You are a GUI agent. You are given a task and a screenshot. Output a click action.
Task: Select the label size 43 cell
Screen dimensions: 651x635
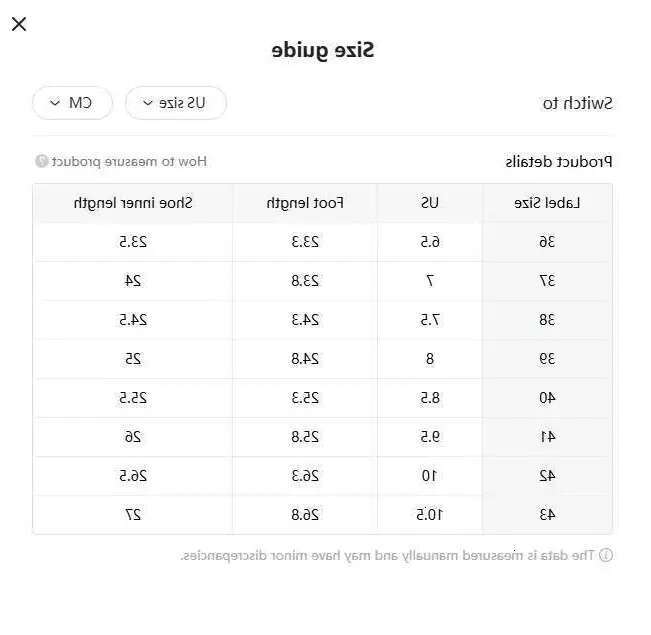pos(547,515)
